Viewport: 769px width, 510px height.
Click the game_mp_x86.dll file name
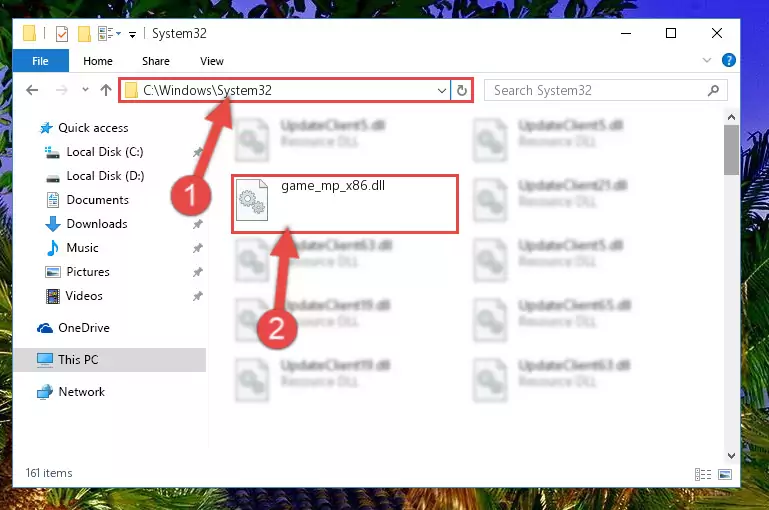(333, 186)
